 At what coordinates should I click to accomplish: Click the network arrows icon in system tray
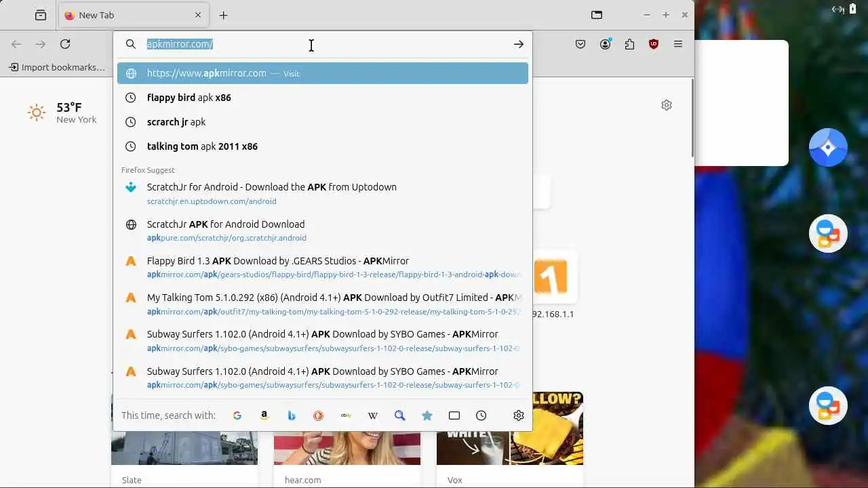837,9
